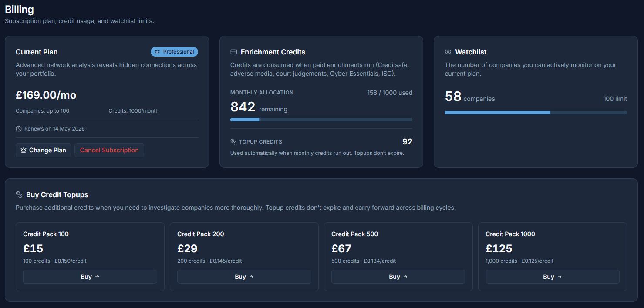
Task: Buy the Credit Pack 200
Action: (244, 277)
